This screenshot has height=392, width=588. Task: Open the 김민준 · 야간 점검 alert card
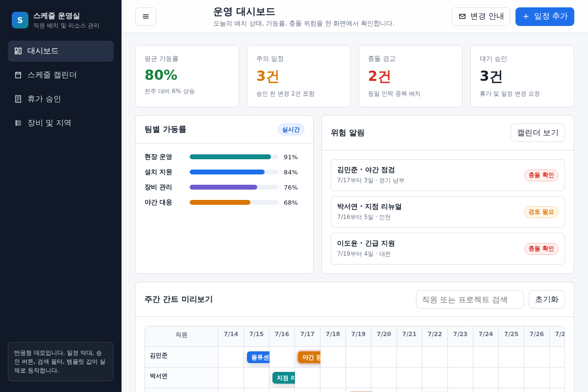(448, 175)
